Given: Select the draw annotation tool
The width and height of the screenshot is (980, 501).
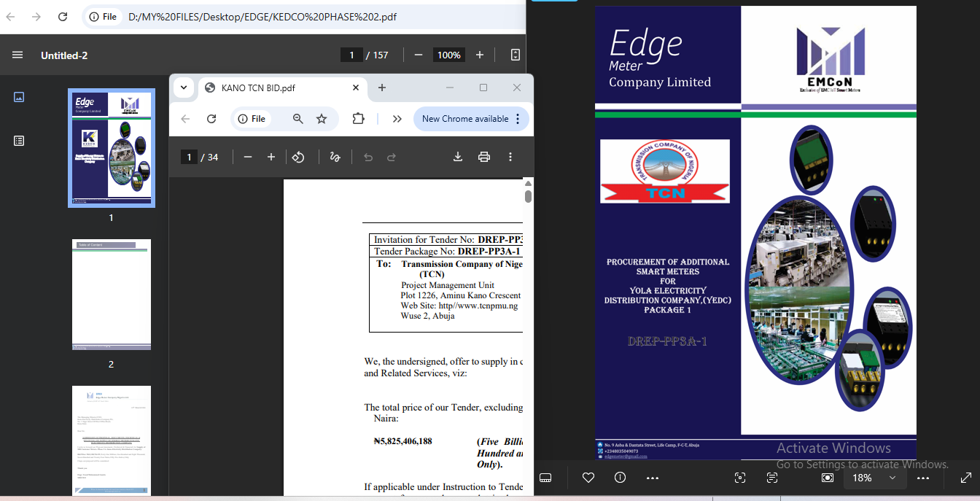Looking at the screenshot, I should point(335,156).
